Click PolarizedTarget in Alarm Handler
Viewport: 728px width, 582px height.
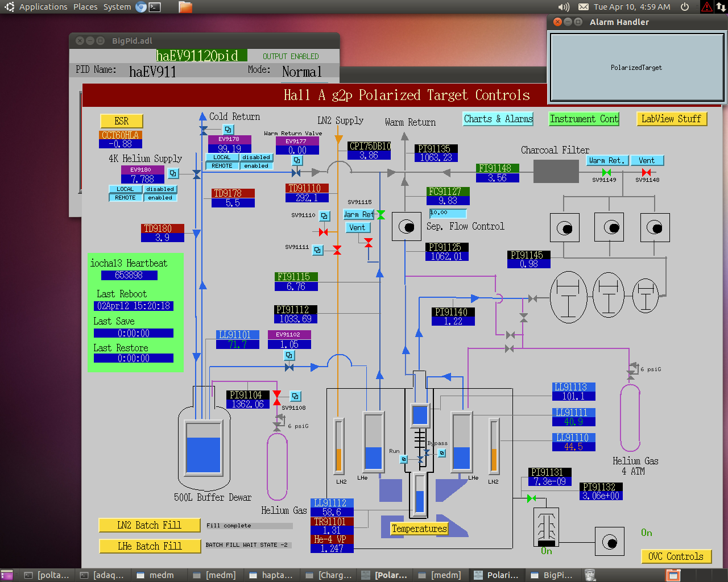[636, 68]
